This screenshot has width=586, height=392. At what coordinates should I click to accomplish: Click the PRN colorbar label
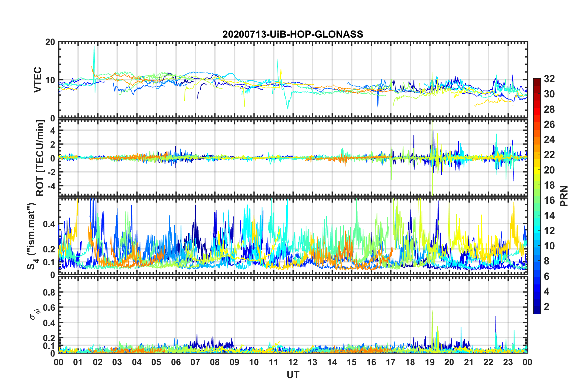pyautogui.click(x=564, y=196)
